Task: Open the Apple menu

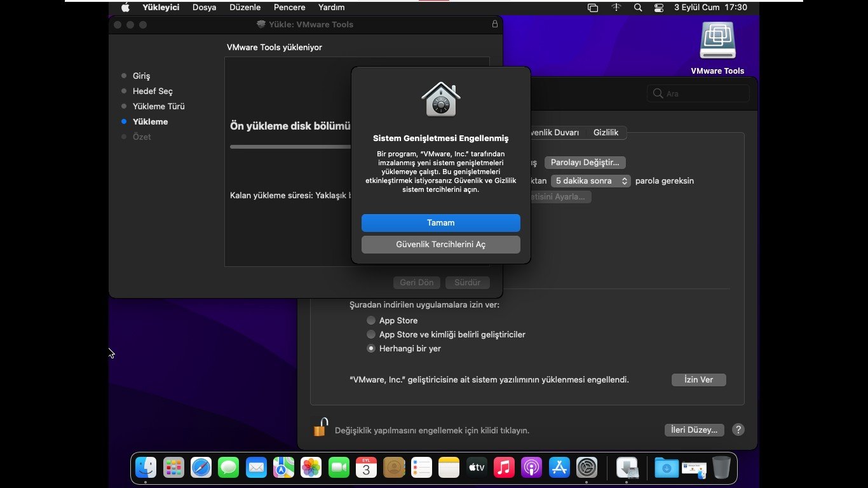Action: pyautogui.click(x=125, y=8)
